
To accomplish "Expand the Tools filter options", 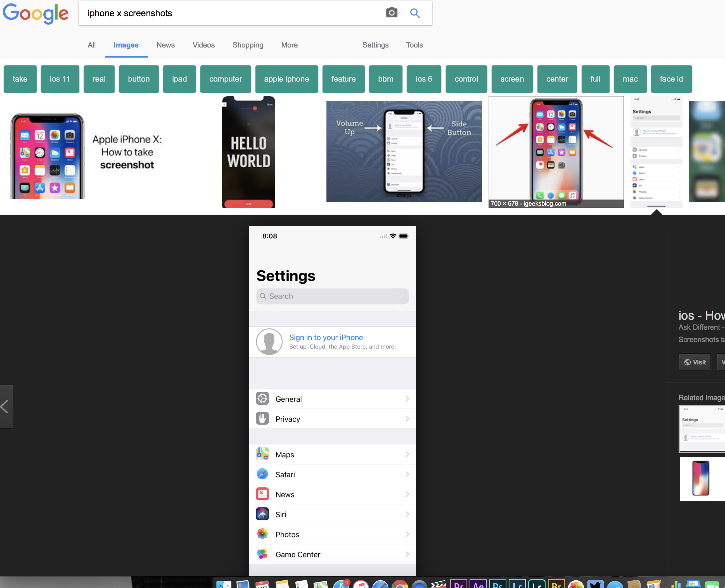I will pos(414,45).
